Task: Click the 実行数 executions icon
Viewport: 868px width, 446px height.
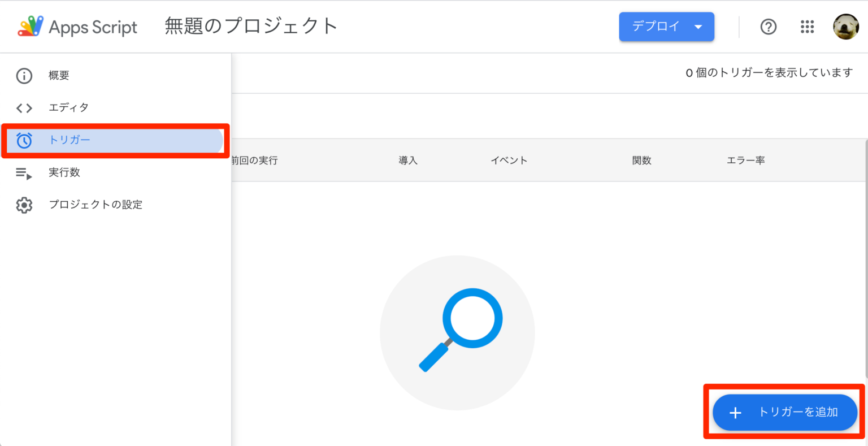Action: coord(24,172)
